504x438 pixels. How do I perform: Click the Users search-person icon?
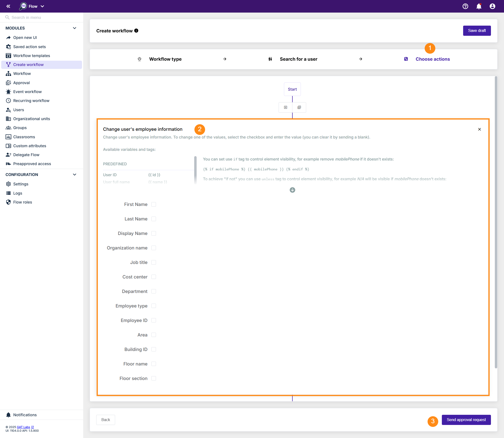8,110
